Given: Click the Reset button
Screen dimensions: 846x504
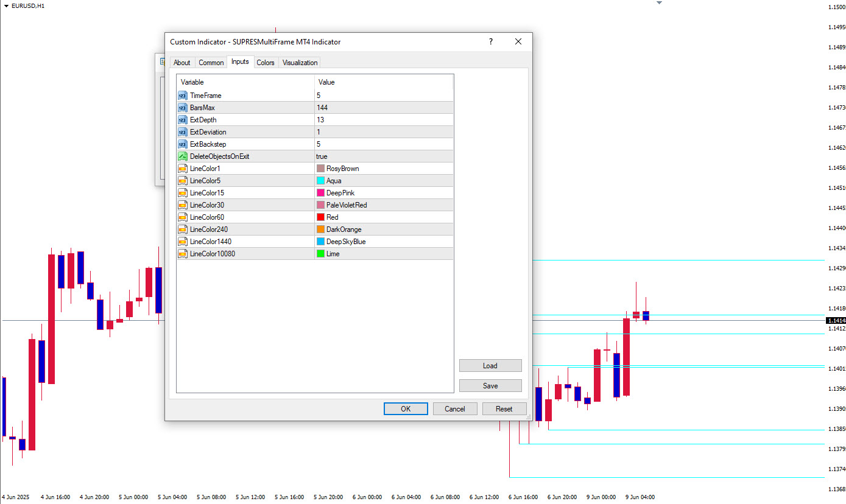Looking at the screenshot, I should 504,409.
